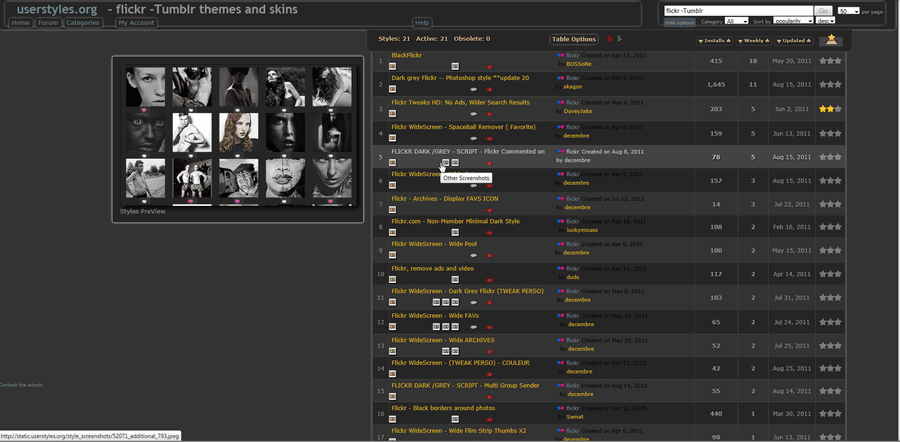Open additional screenshot icon in remove ads and video row
Screen dimensions: 900x442
pos(455,280)
